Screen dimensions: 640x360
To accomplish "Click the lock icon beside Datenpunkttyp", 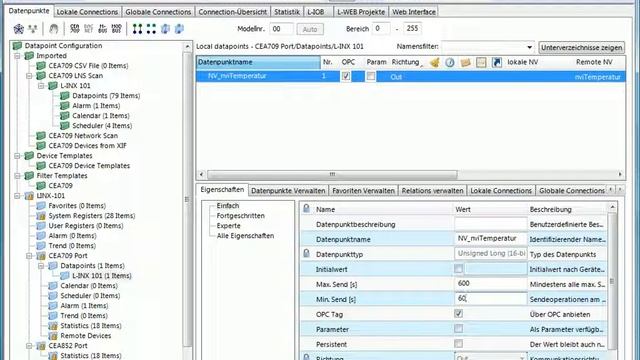I will (306, 253).
